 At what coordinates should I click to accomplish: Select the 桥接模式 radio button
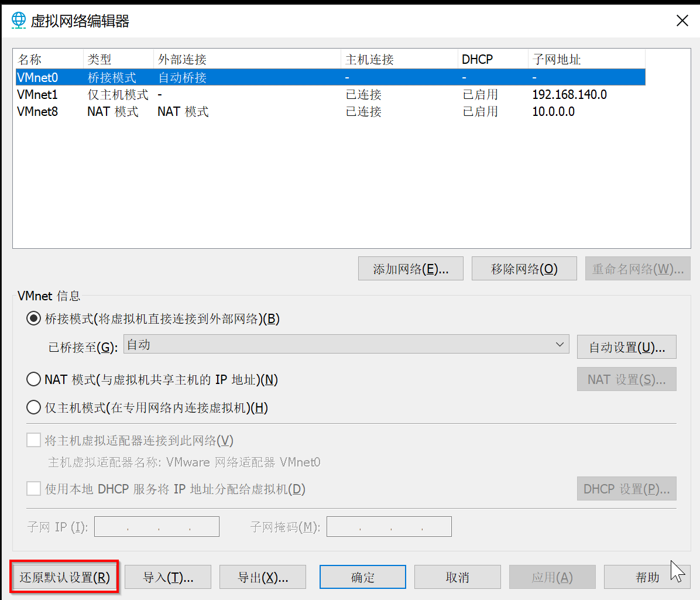point(33,319)
